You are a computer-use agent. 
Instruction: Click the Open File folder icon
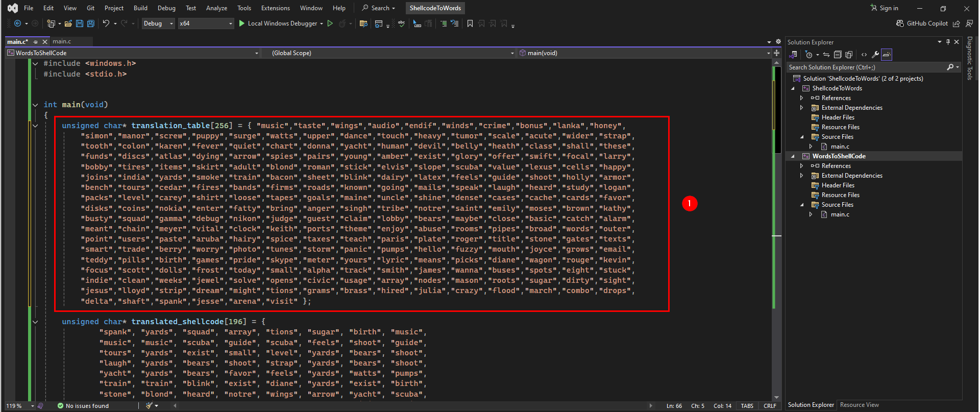(68, 23)
